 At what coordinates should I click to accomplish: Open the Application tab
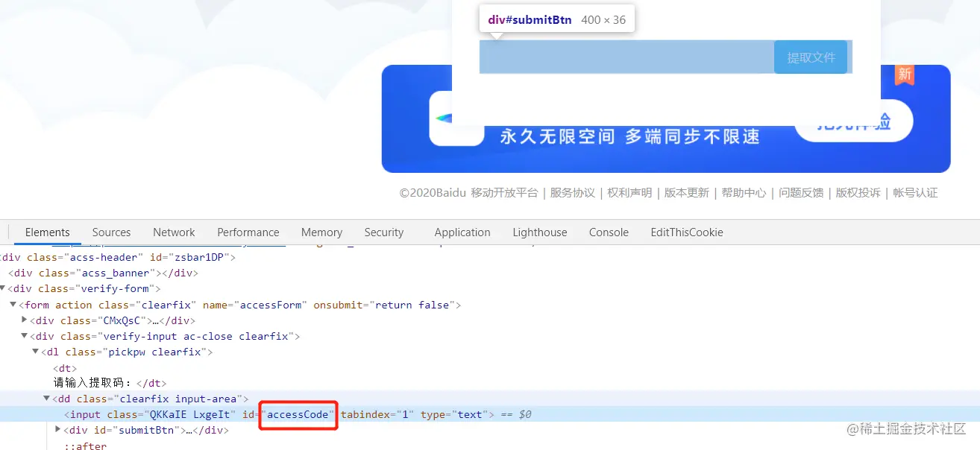coord(462,232)
